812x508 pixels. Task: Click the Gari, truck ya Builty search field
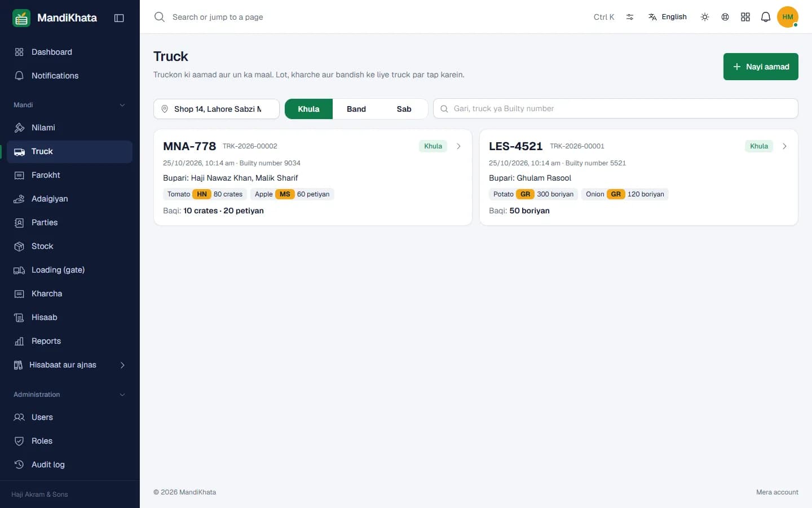[x=616, y=108]
